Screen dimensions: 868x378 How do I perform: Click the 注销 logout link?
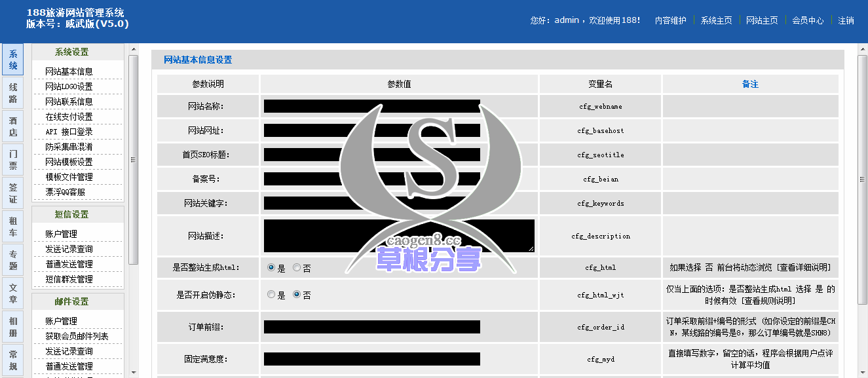(846, 20)
